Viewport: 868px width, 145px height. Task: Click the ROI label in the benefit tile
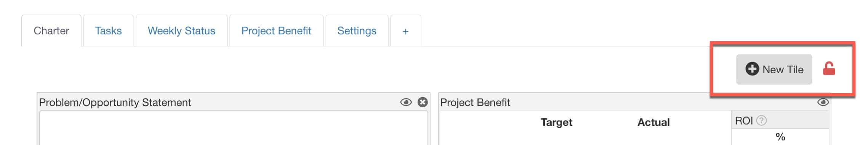(x=744, y=121)
